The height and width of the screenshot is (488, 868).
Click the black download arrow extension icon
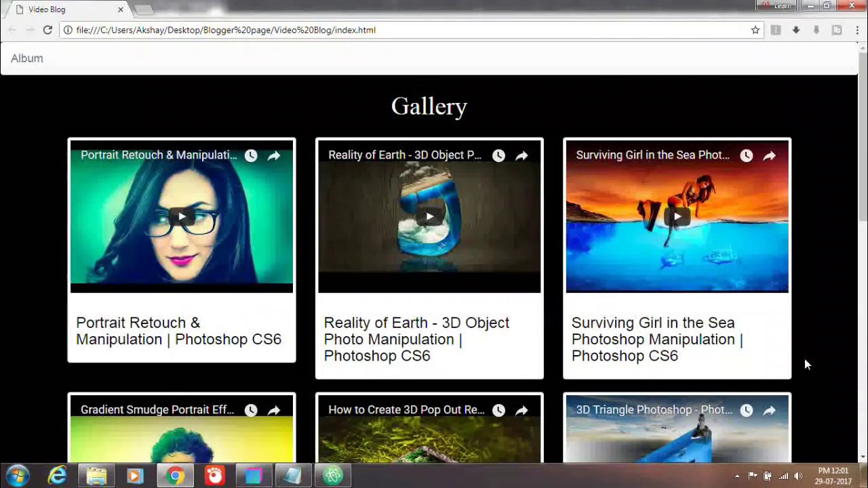point(796,30)
